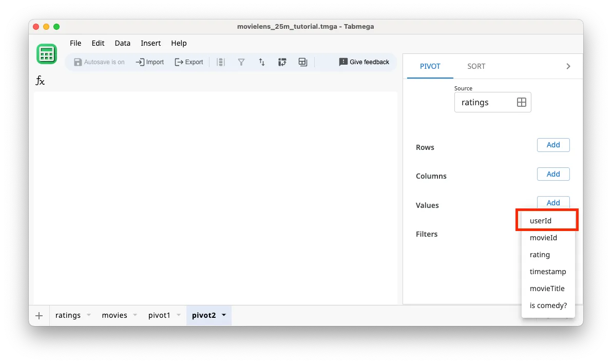Switch to the SORT tab
Image resolution: width=612 pixels, height=364 pixels.
point(476,66)
